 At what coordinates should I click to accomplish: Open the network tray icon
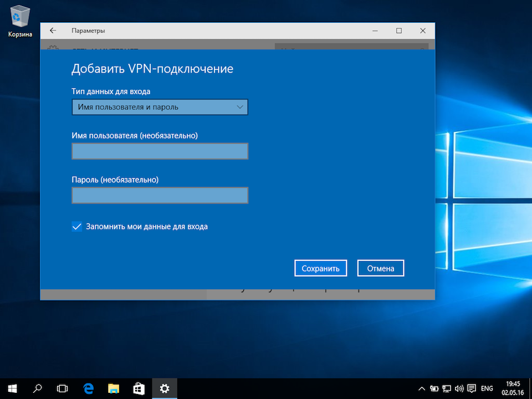tap(447, 389)
